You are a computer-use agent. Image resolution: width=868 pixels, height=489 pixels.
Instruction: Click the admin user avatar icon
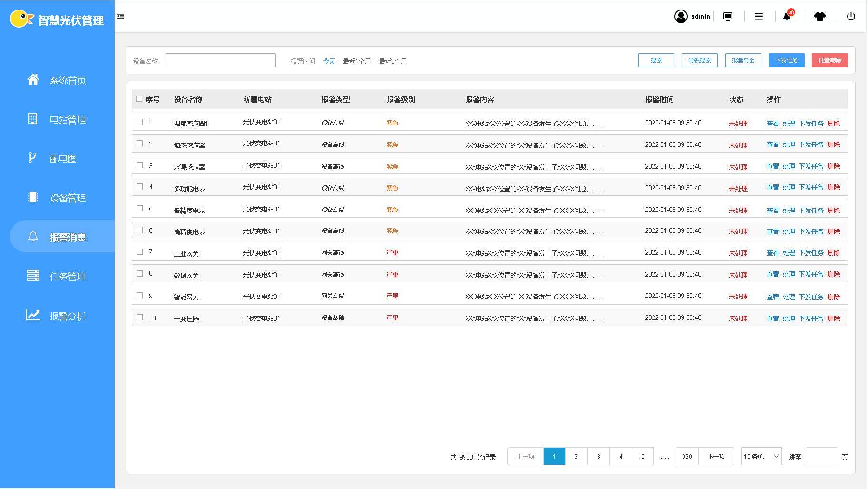click(681, 17)
